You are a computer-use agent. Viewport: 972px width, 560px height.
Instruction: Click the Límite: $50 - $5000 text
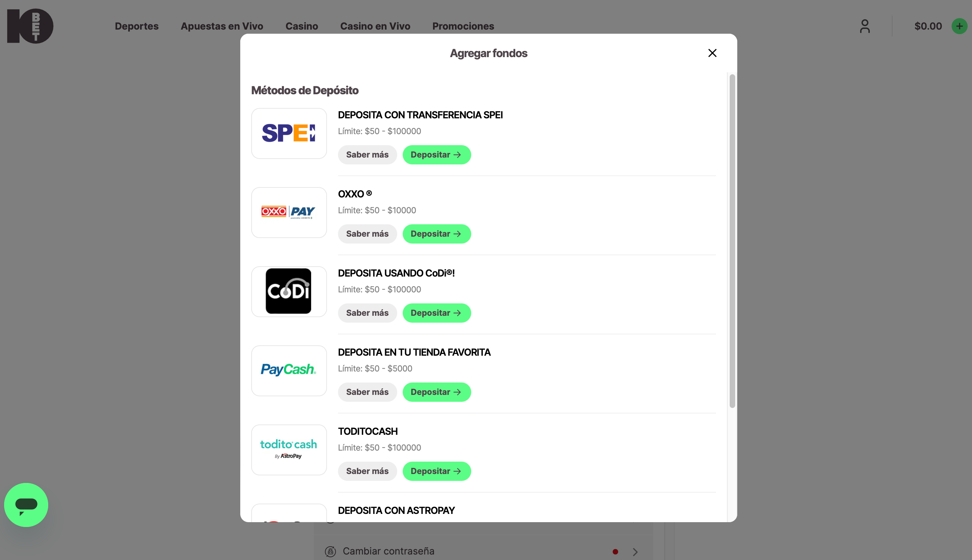[375, 368]
